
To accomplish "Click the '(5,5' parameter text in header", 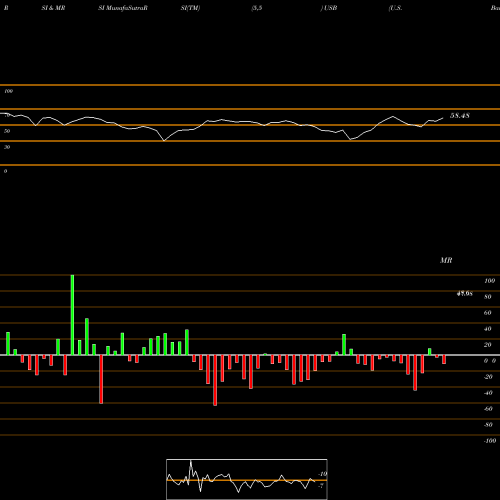I will (x=257, y=8).
